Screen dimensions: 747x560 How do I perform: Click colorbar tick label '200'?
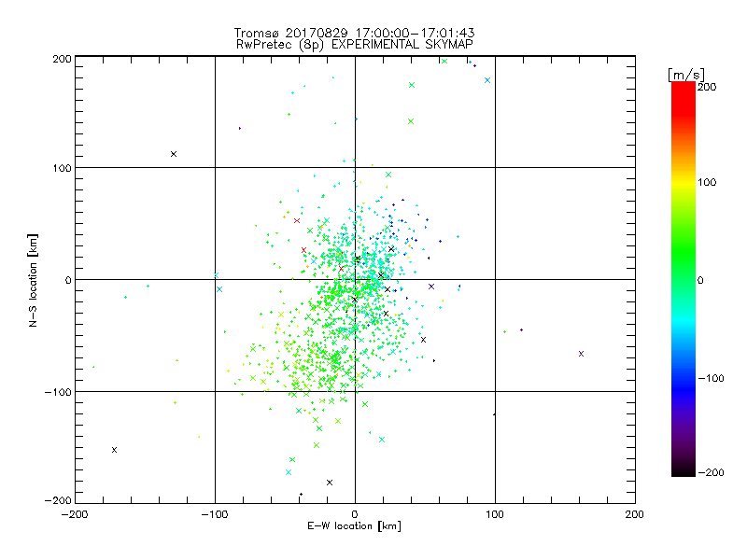coord(707,87)
